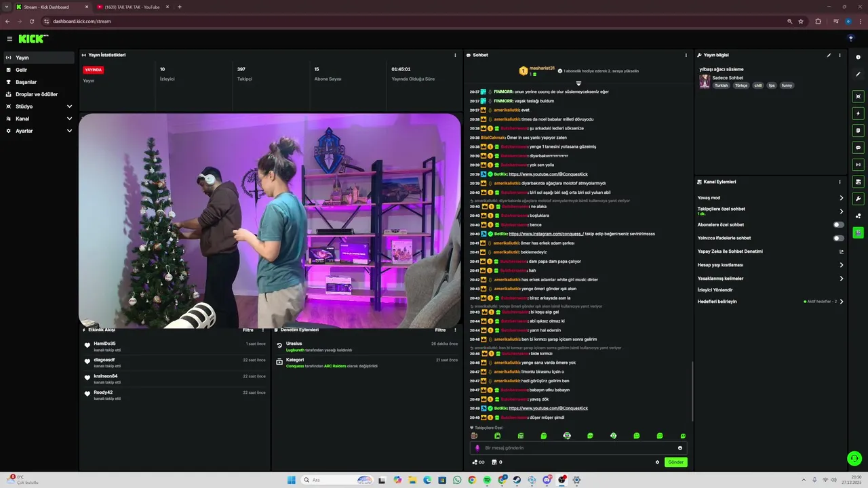Click the lightning bolt icon in right rail

858,113
